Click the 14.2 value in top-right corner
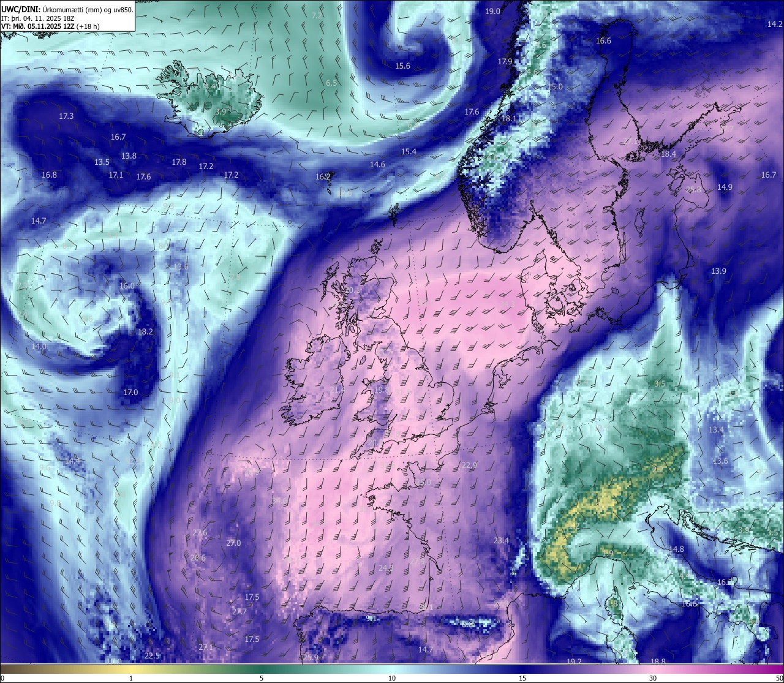Screen dimensions: 784x683 pos(775,25)
